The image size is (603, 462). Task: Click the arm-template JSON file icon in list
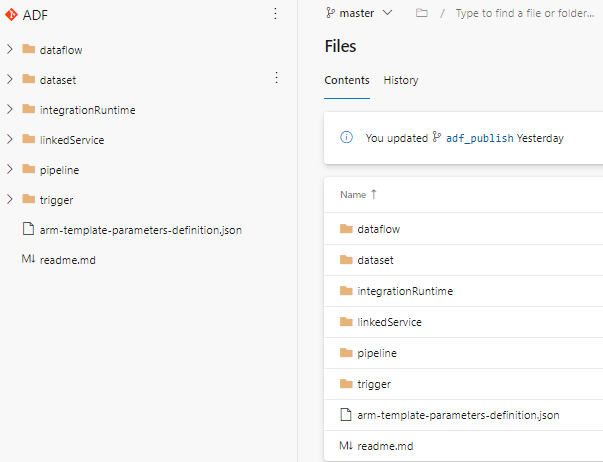[347, 415]
